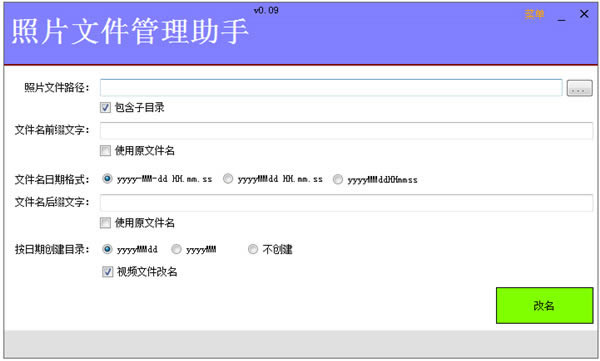Focus the 照片文件路径 path field
The height and width of the screenshot is (361, 600).
(331, 88)
